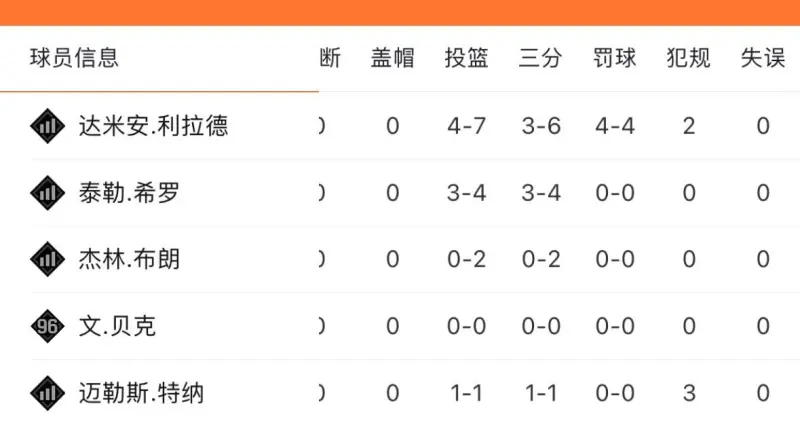Sort by the 盖帽 column header
800x421 pixels.
click(392, 58)
